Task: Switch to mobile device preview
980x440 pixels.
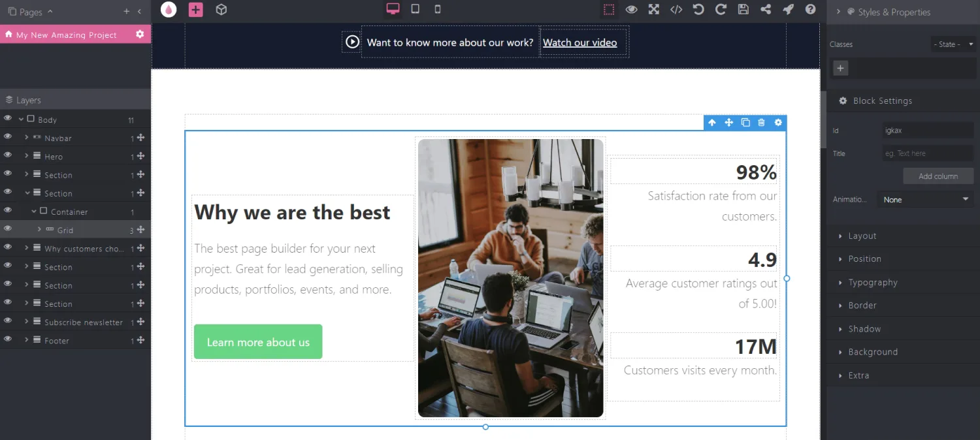Action: point(438,9)
